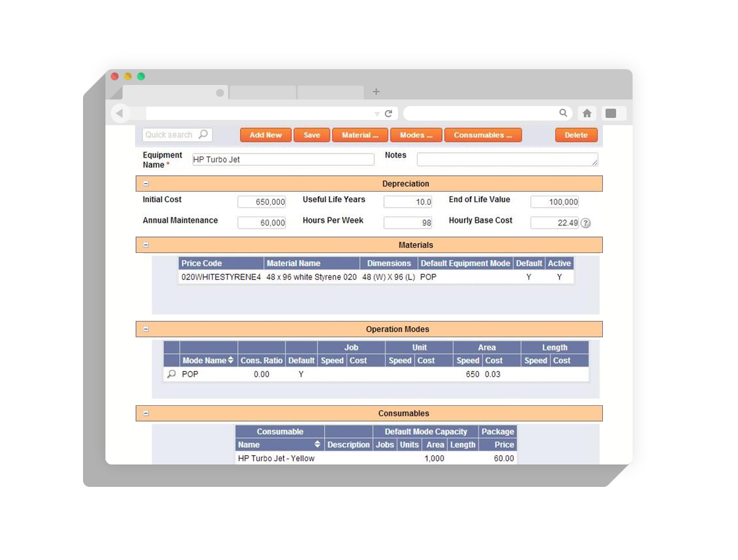Collapse the Operation Modes section

pyautogui.click(x=146, y=329)
